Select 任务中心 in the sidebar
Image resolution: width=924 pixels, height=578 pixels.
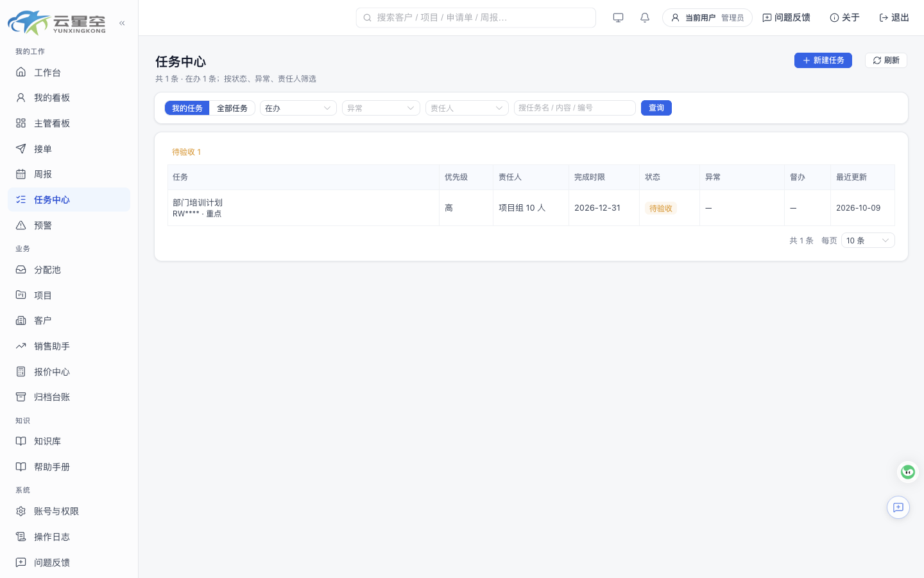tap(69, 200)
